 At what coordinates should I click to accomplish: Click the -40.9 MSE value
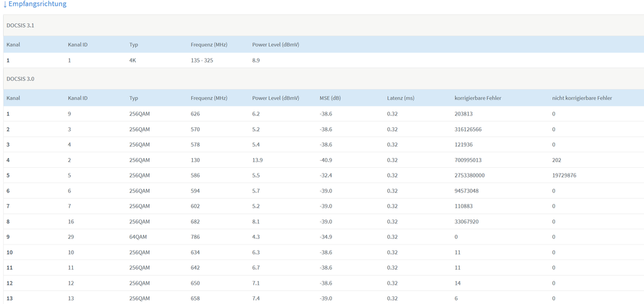click(x=326, y=160)
